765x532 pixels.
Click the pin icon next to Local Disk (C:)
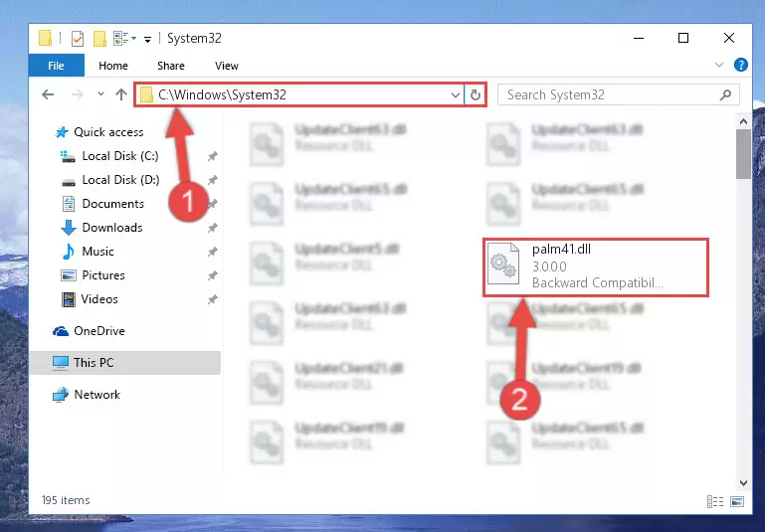212,156
